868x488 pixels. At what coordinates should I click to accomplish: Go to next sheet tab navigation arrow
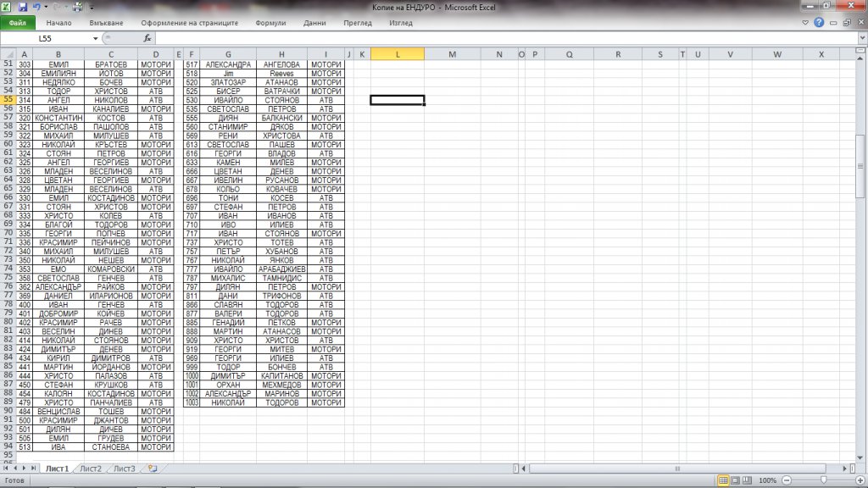point(24,468)
